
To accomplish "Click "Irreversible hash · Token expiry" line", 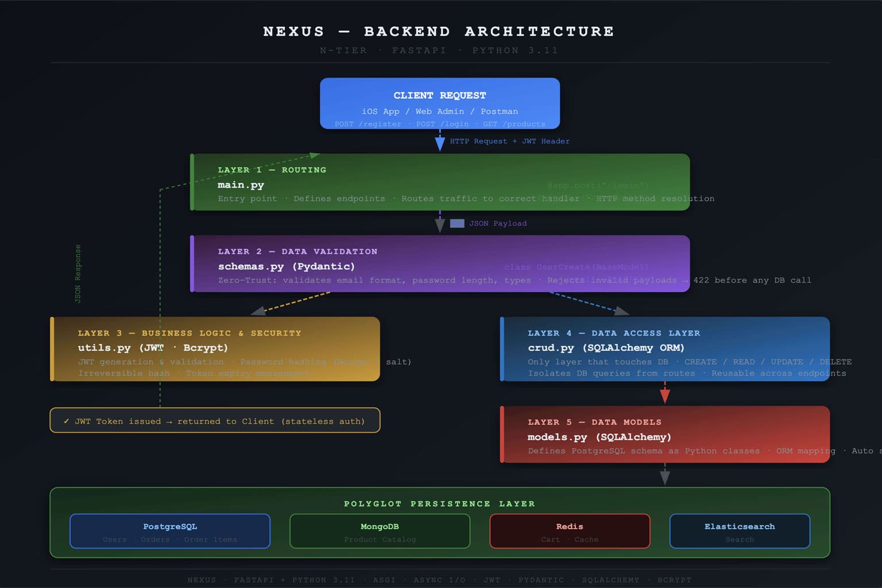I will tap(194, 373).
